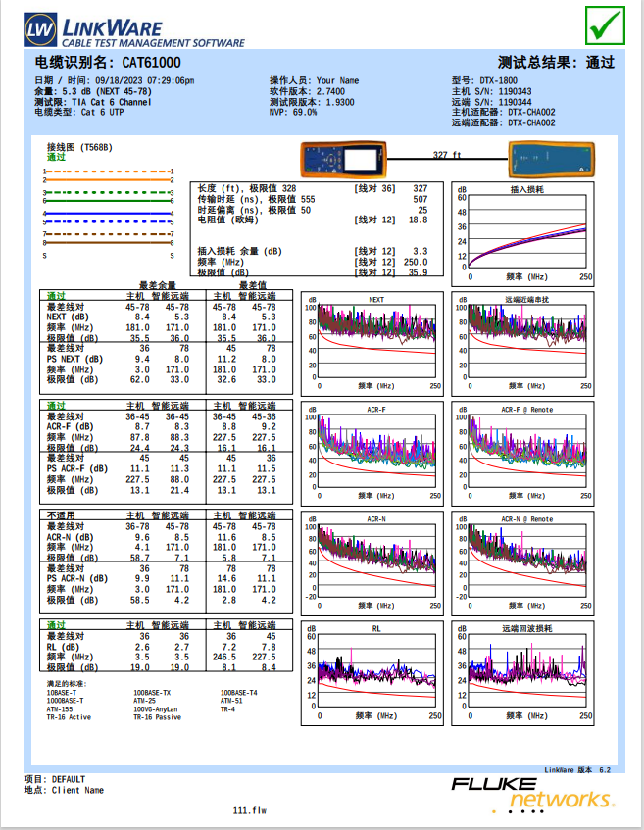Click the 主机 S/N 1190343 line
This screenshot has width=644, height=830.
(x=491, y=91)
